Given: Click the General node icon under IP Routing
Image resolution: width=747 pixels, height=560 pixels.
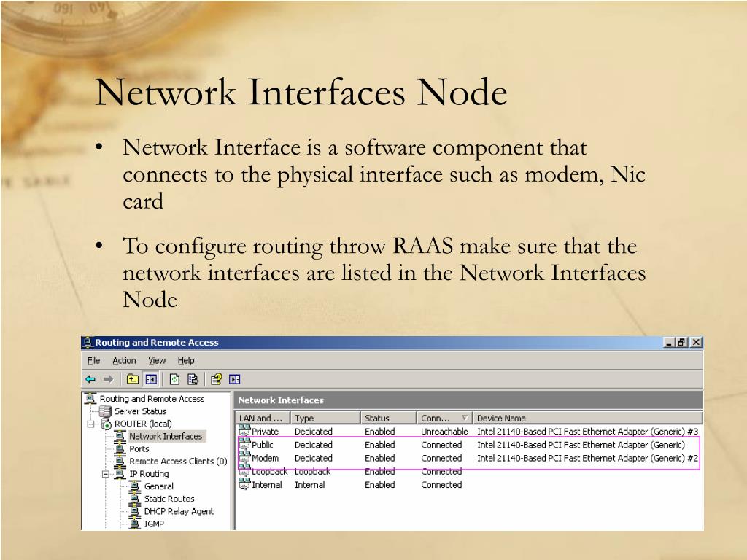Looking at the screenshot, I should [x=135, y=486].
